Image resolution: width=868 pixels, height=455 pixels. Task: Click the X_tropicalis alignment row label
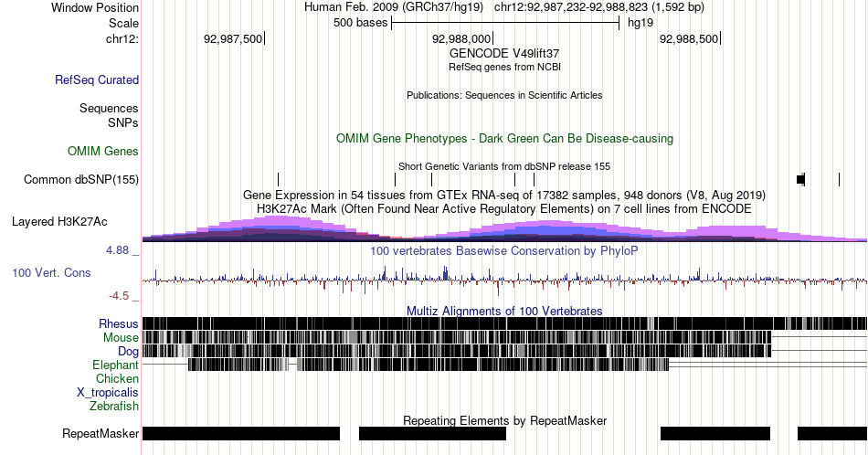(x=108, y=393)
